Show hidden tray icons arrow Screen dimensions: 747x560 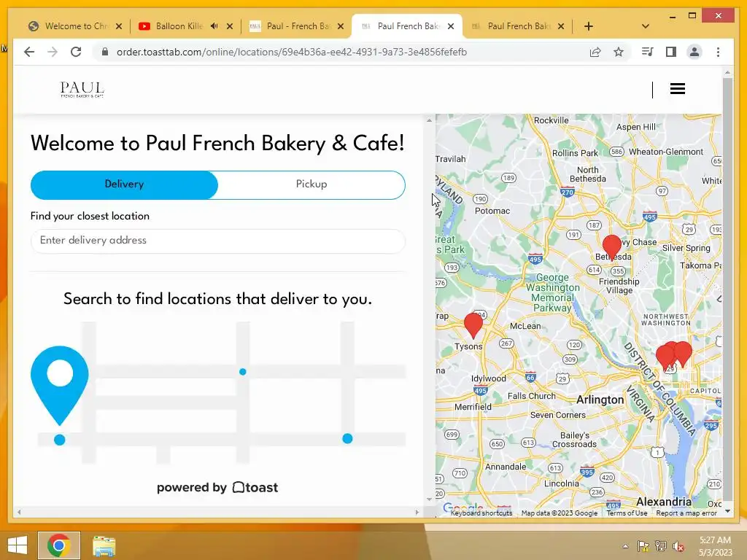click(x=625, y=546)
